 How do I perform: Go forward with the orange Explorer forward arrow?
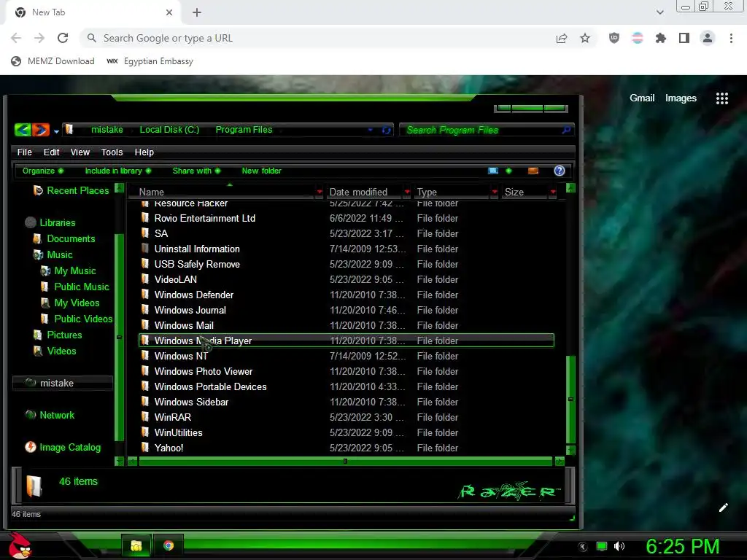41,130
